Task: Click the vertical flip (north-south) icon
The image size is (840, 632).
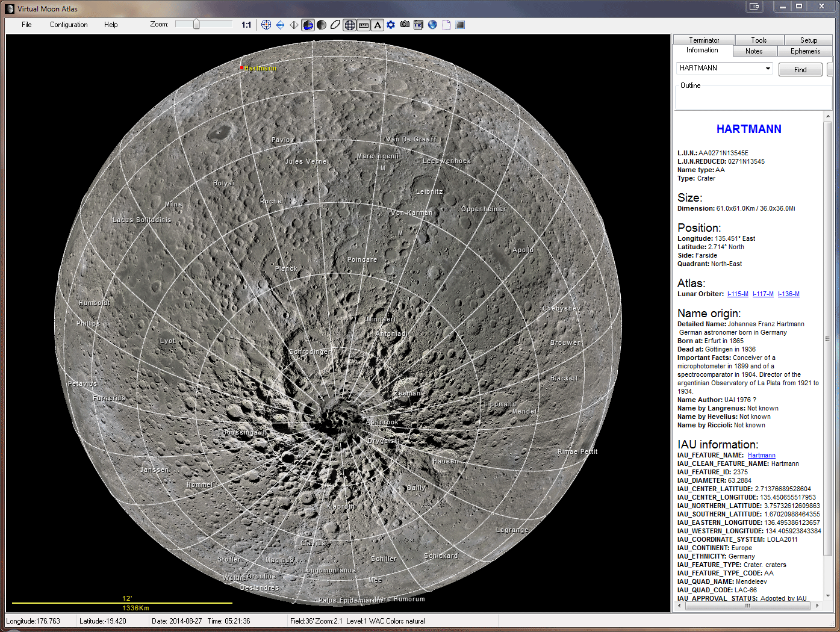Action: (280, 25)
